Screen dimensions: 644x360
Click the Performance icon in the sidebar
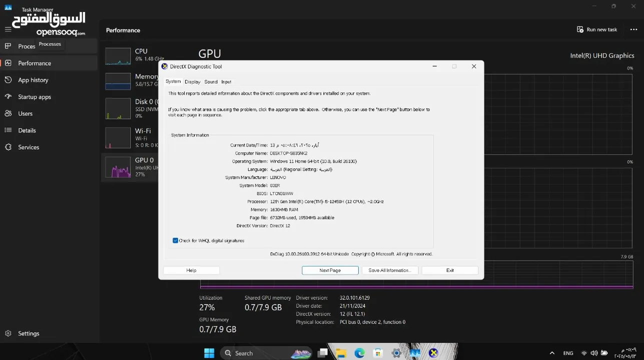8,63
